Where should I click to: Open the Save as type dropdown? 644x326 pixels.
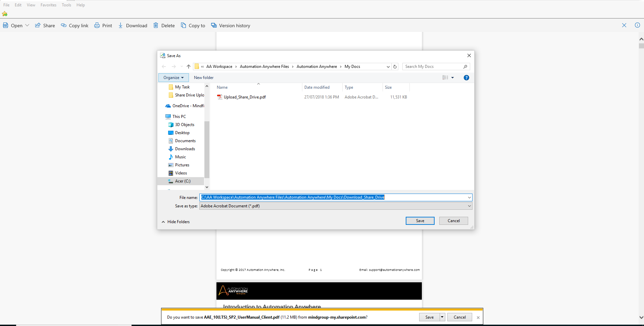click(x=336, y=206)
